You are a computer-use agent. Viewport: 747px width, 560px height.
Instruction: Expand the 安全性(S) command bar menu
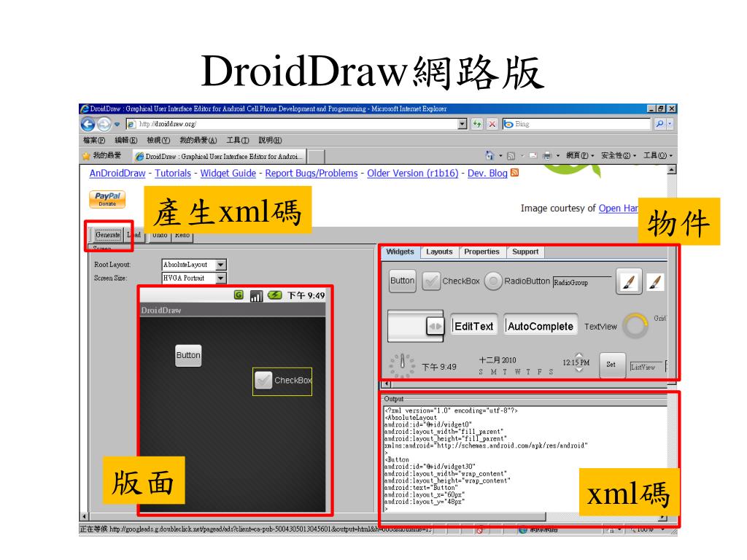pos(619,156)
